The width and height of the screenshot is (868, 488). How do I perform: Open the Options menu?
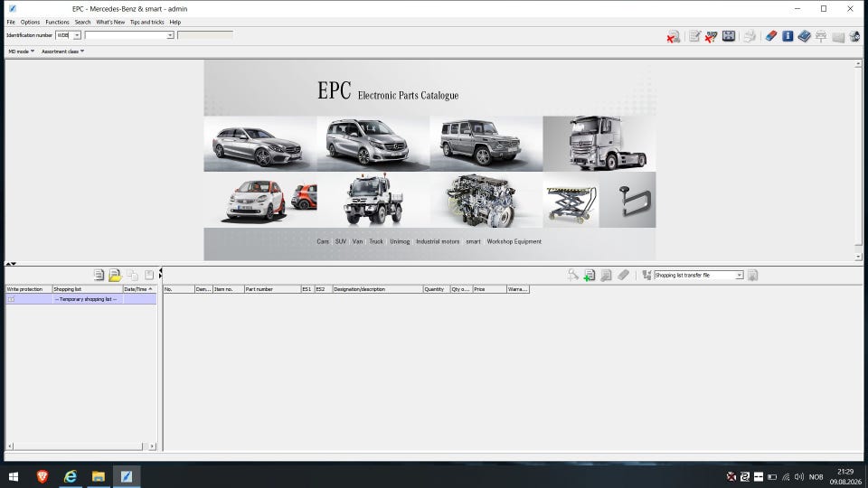[30, 22]
